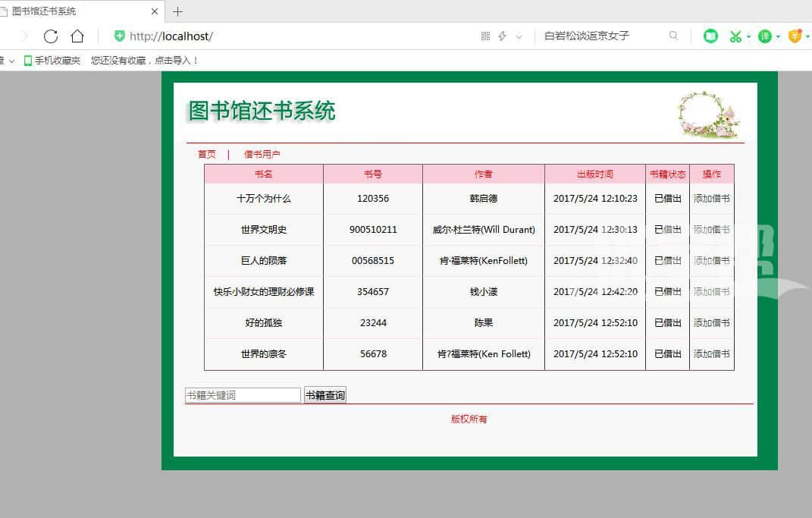Open the 借书用户 navigation link

coord(262,154)
